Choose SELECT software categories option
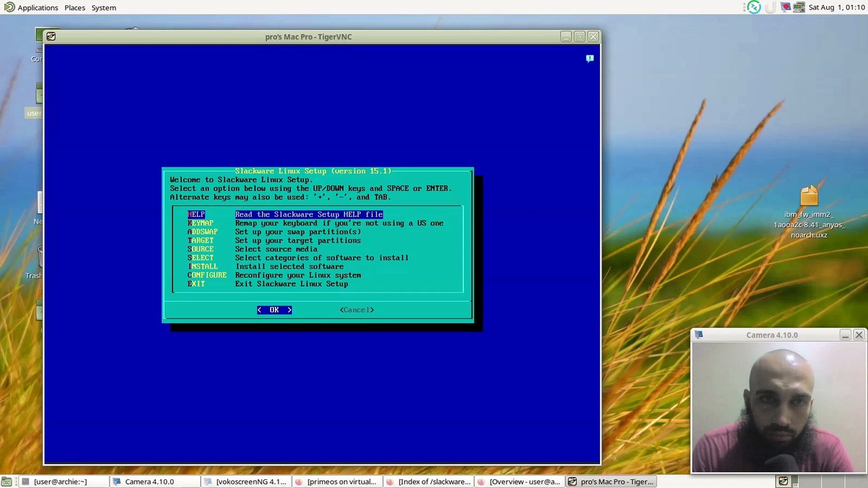868x488 pixels. tap(200, 258)
